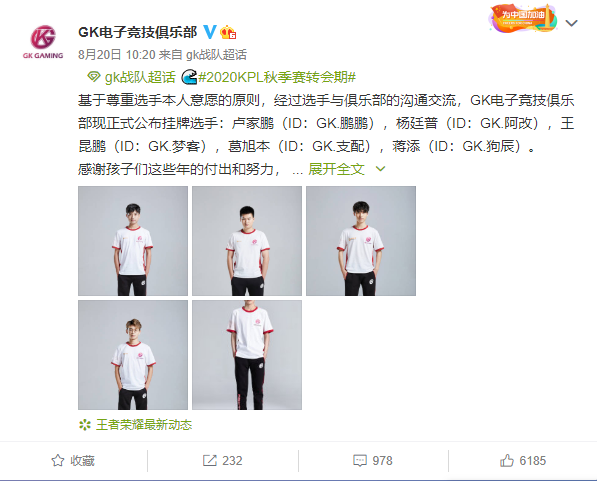Click the super topic diamond icon
This screenshot has width=597, height=481.
coord(93,77)
